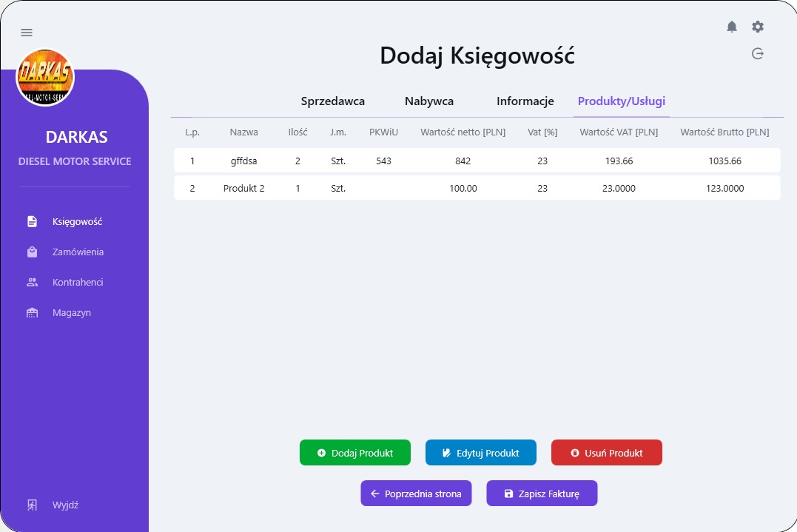This screenshot has height=532, width=797.
Task: Click the Magazyn warehouse icon in sidebar
Action: pyautogui.click(x=32, y=312)
